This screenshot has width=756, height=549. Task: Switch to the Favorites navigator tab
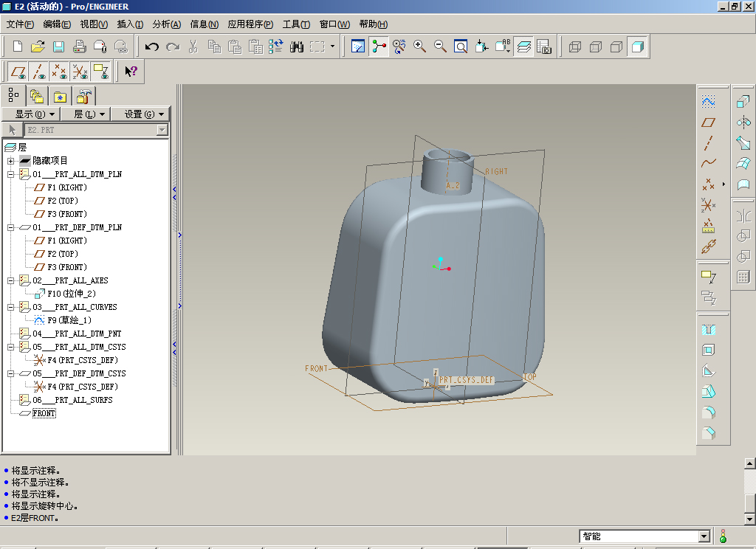click(x=61, y=96)
